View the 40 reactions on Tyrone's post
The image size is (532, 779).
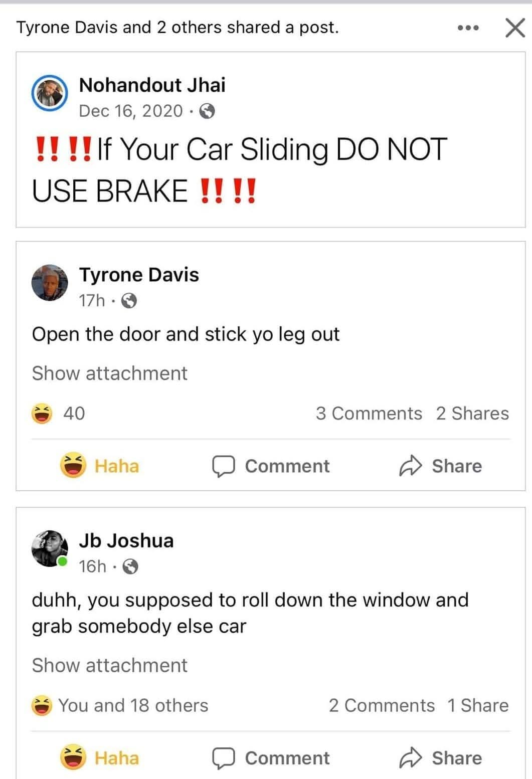[58, 414]
